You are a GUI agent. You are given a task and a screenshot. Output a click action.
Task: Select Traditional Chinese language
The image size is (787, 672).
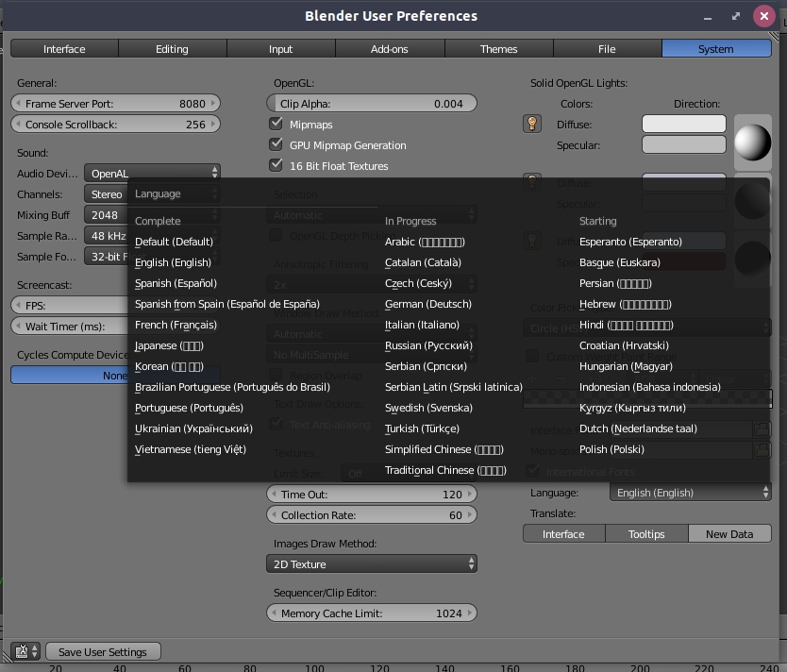coord(445,470)
